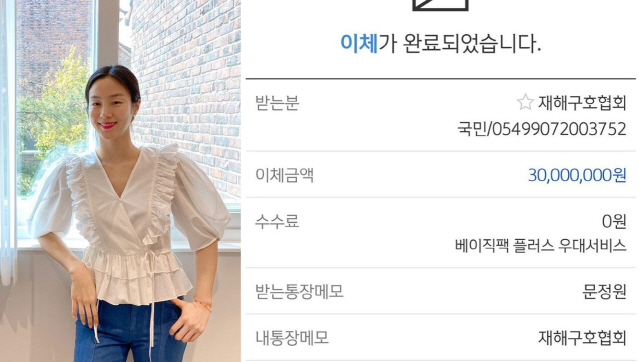Click the blue 30,000,000원 amount
Image resolution: width=640 pixels, height=362 pixels.
(577, 175)
